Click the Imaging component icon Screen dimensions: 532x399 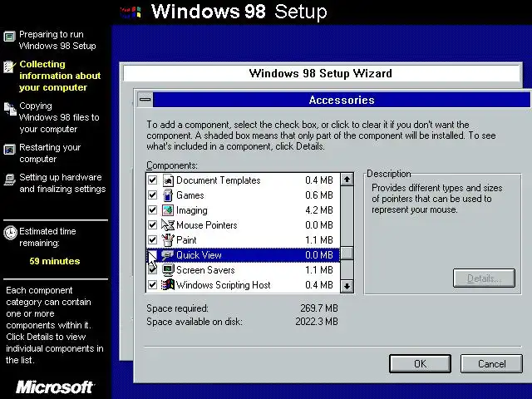coord(168,210)
